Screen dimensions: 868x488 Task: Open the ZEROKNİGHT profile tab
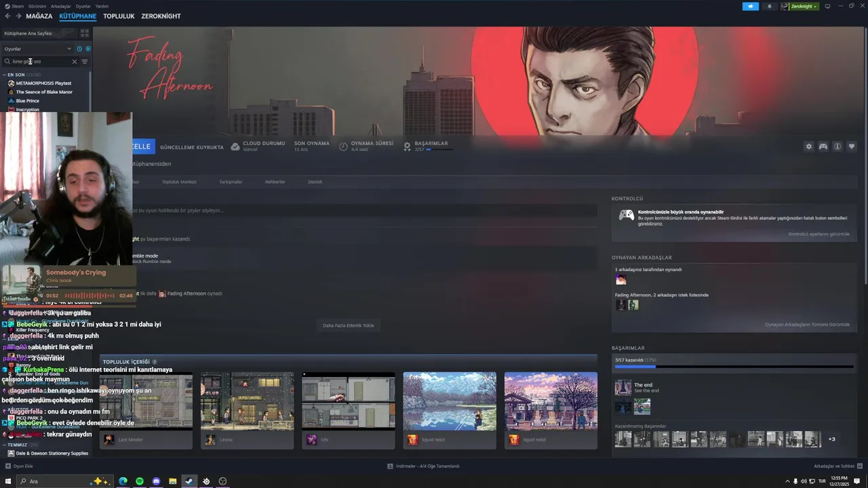pyautogui.click(x=161, y=16)
